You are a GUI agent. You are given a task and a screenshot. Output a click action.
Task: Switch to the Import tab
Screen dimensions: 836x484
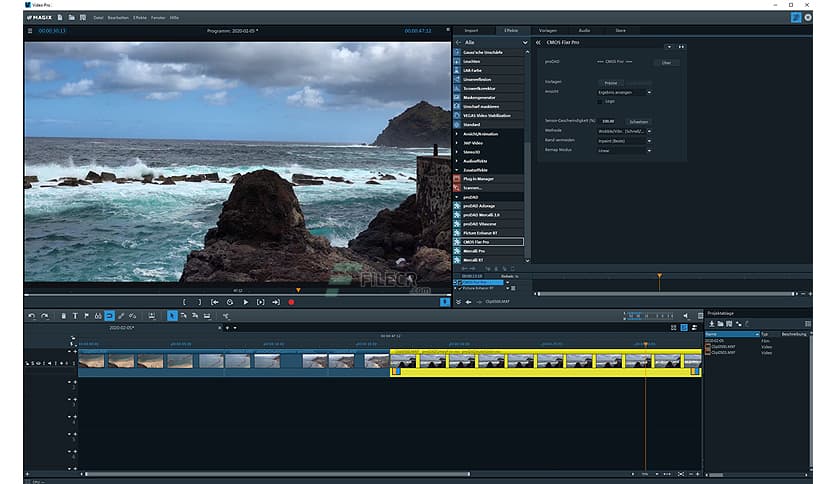(471, 30)
